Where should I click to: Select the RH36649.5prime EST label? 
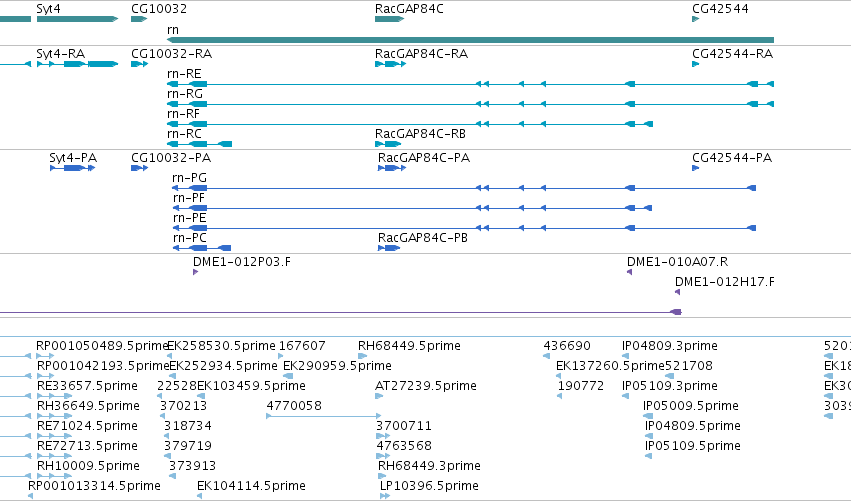88,407
